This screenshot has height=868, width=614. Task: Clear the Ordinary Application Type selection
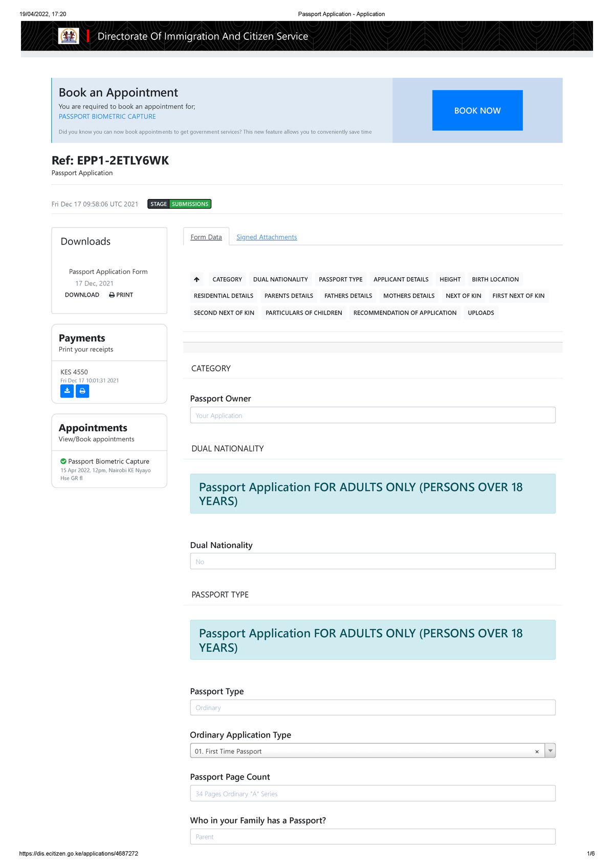point(537,751)
